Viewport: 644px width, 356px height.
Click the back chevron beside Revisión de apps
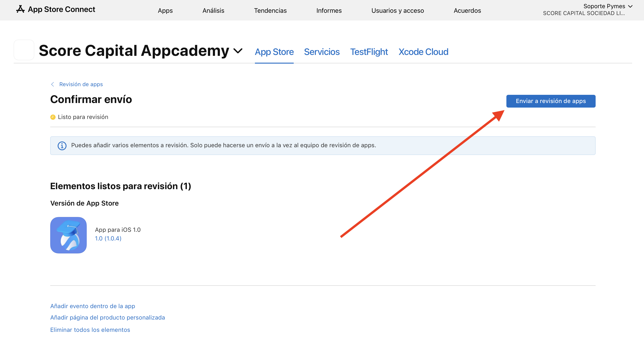click(x=52, y=84)
